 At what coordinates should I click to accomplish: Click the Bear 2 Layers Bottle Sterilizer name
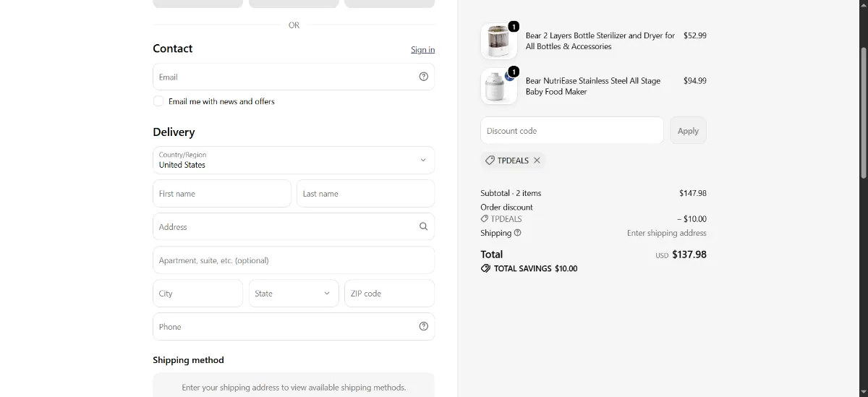pyautogui.click(x=600, y=40)
